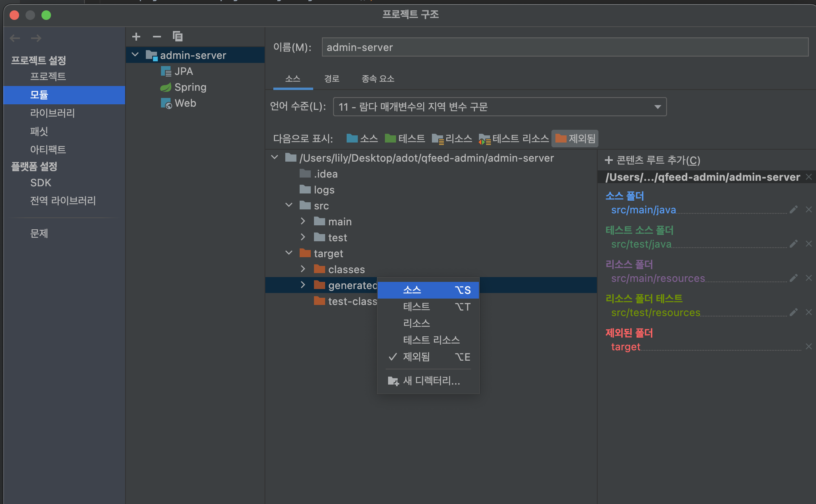816x504 pixels.
Task: Select the Spring facet under admin-server
Action: 190,87
